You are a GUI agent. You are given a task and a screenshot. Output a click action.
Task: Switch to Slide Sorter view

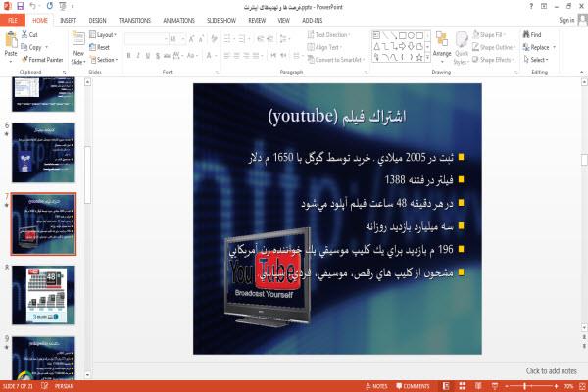tap(463, 386)
